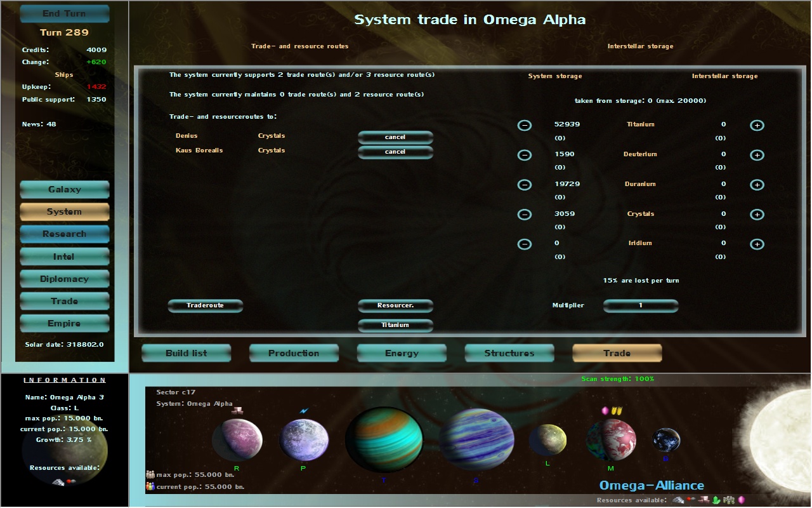Cycle the Titanium resource type selector
This screenshot has width=812, height=508.
395,325
